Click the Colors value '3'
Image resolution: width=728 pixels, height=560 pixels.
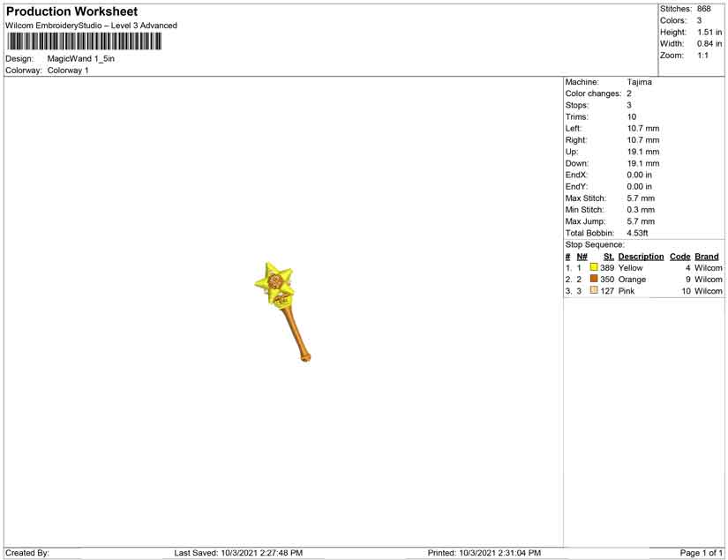point(699,20)
